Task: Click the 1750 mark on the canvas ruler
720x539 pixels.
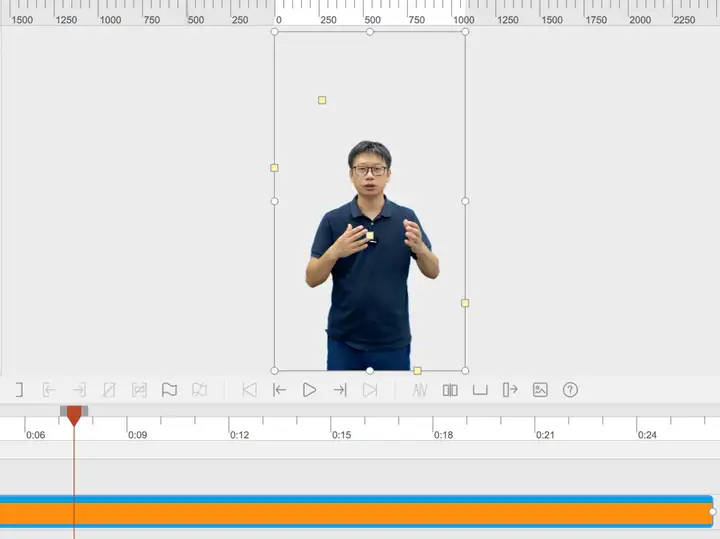Action: pyautogui.click(x=596, y=20)
